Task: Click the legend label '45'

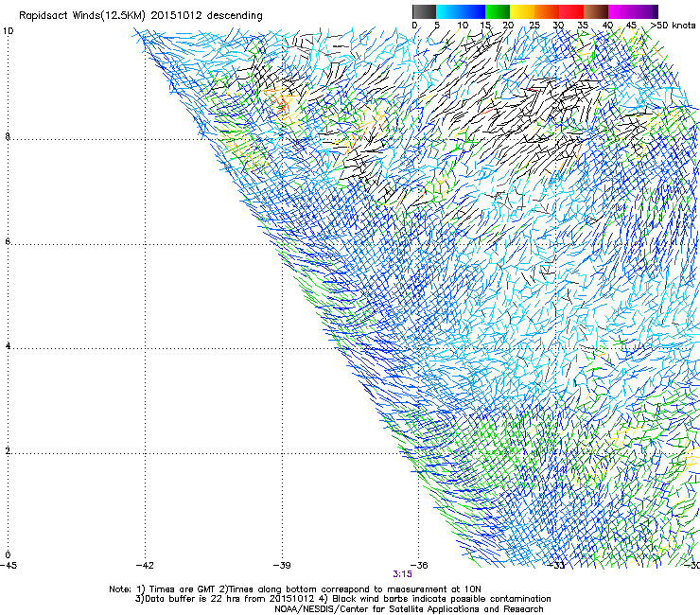Action: pyautogui.click(x=631, y=26)
